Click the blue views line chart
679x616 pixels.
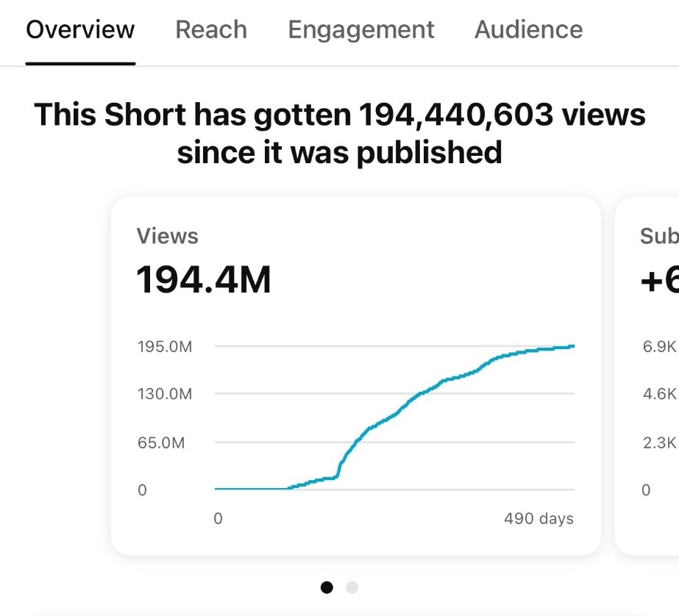394,418
